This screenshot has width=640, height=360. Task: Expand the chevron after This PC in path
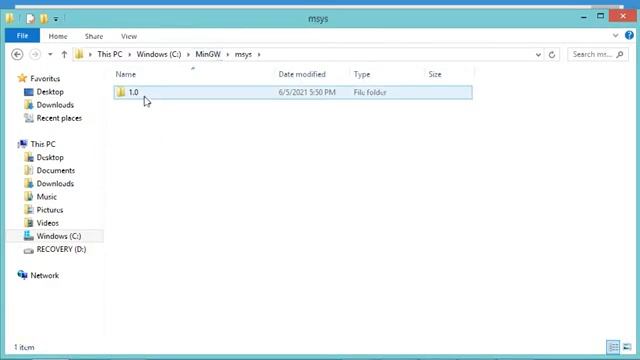point(129,54)
